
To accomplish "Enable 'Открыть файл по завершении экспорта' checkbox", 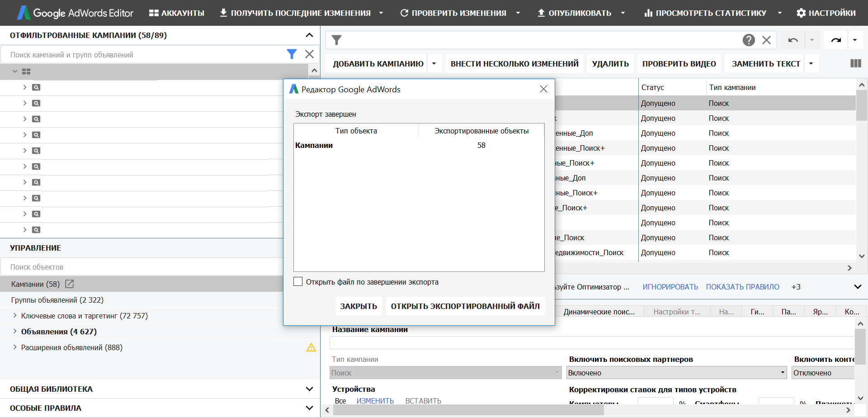I will (298, 281).
